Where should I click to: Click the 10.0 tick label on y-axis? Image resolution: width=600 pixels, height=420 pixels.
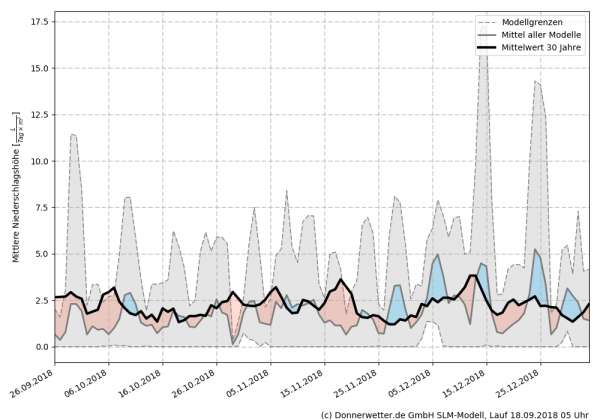[41, 161]
